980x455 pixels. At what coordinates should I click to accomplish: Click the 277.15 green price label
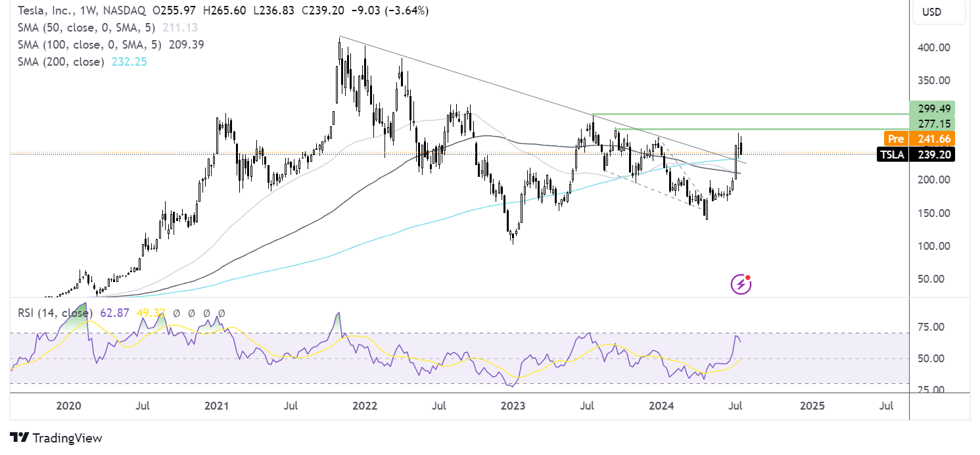[932, 124]
